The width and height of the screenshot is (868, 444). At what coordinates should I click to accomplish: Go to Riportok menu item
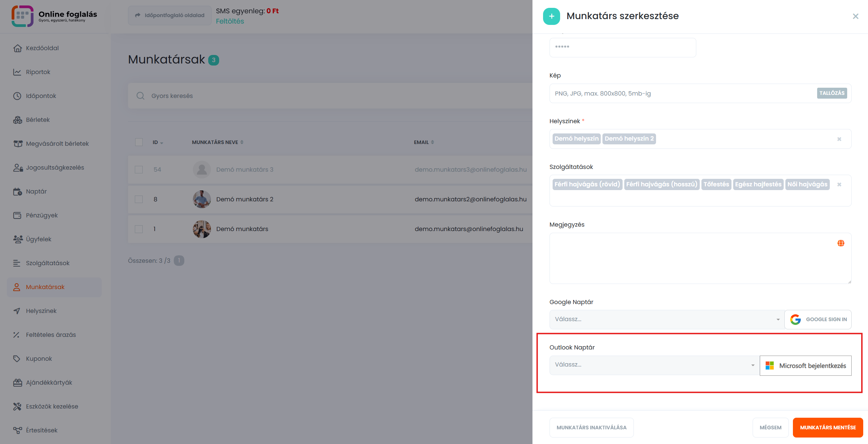pyautogui.click(x=38, y=72)
